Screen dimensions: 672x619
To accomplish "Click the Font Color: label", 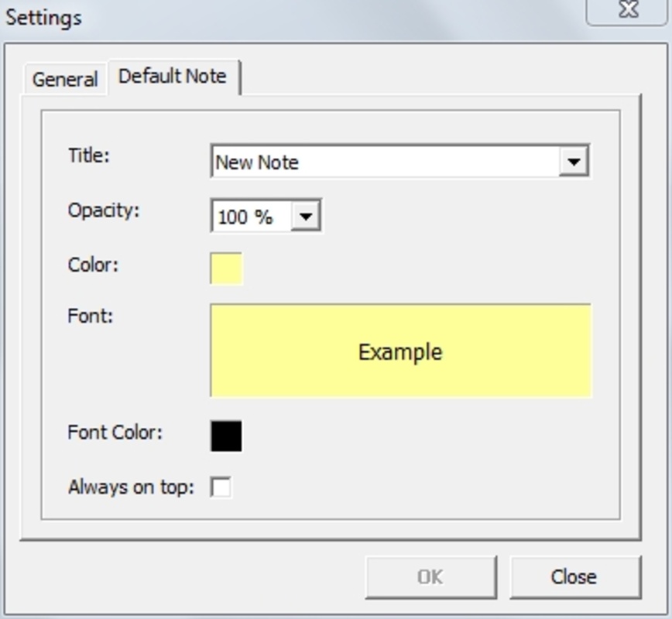I will 115,432.
